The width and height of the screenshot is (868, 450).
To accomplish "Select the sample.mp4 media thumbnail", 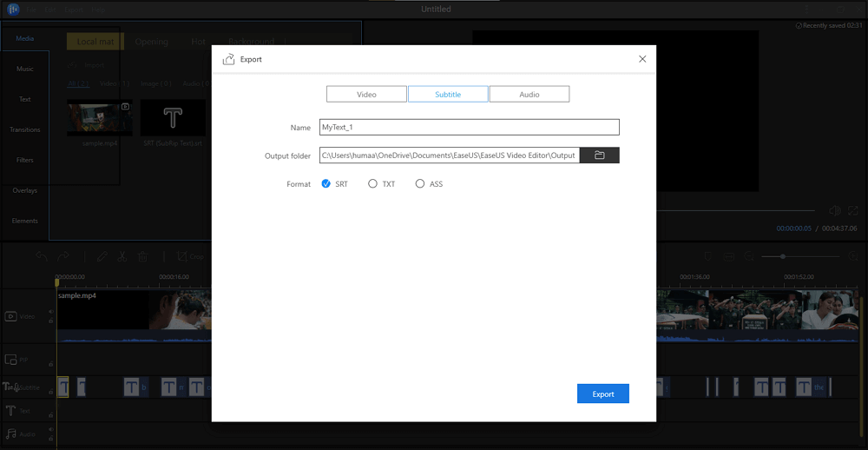I will tap(100, 117).
